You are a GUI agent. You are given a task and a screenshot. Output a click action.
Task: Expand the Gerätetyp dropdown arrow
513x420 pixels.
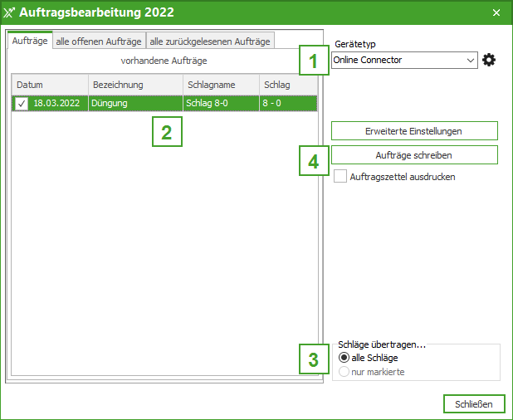(471, 60)
